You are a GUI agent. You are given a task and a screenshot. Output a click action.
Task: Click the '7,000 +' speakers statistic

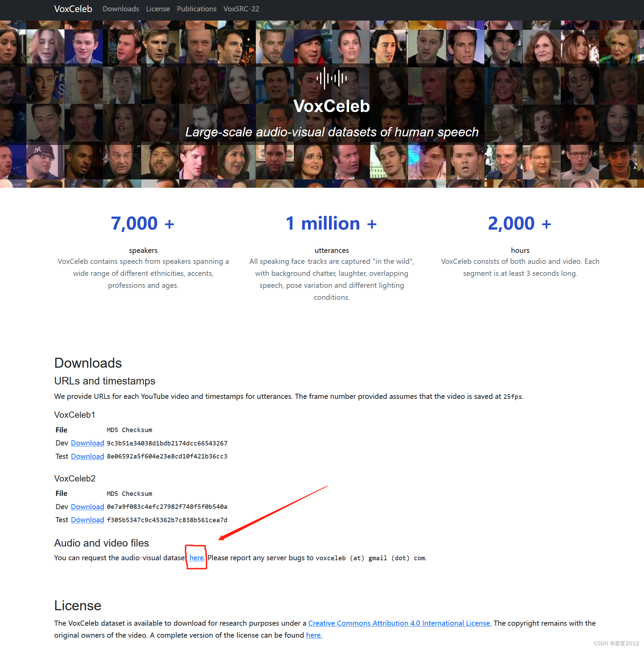point(143,223)
